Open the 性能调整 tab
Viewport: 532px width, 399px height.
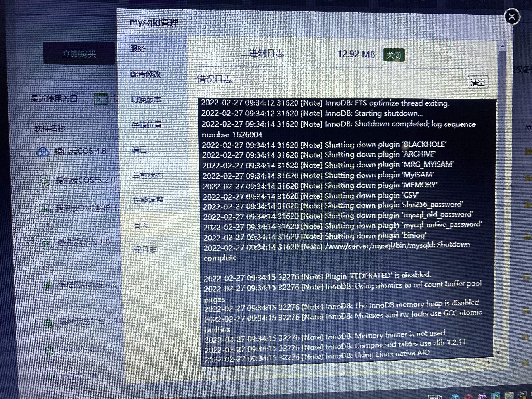(148, 200)
